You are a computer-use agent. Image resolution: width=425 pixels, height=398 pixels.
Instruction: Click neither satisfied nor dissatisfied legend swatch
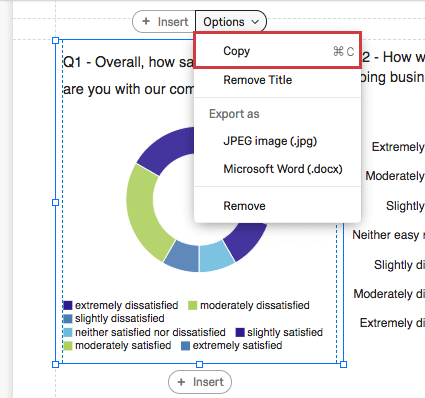coord(68,332)
